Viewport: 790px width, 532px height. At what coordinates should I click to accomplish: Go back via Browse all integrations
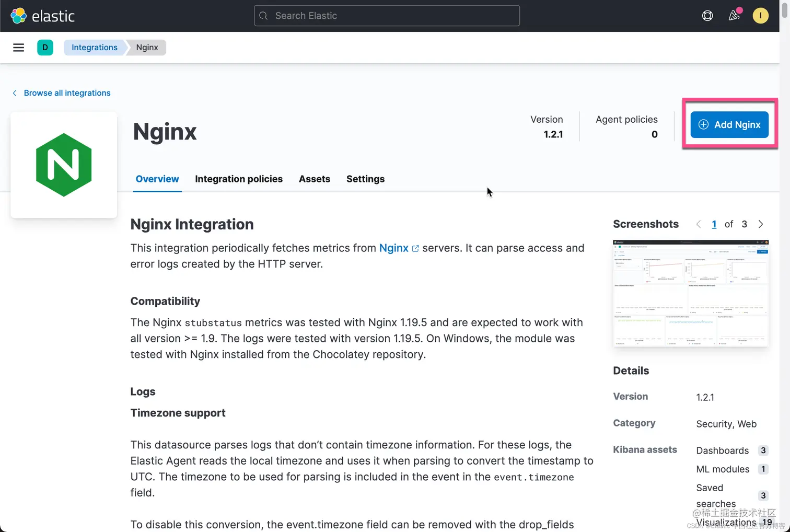pos(62,93)
